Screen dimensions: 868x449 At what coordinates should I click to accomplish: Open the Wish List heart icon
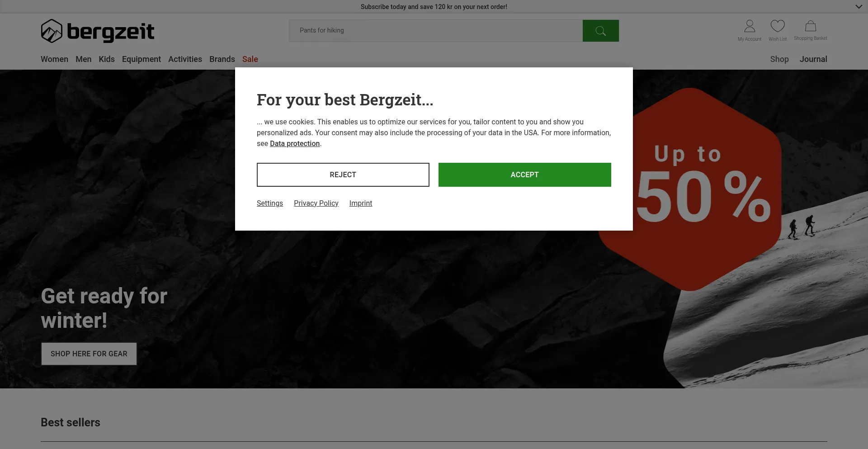coord(778,31)
